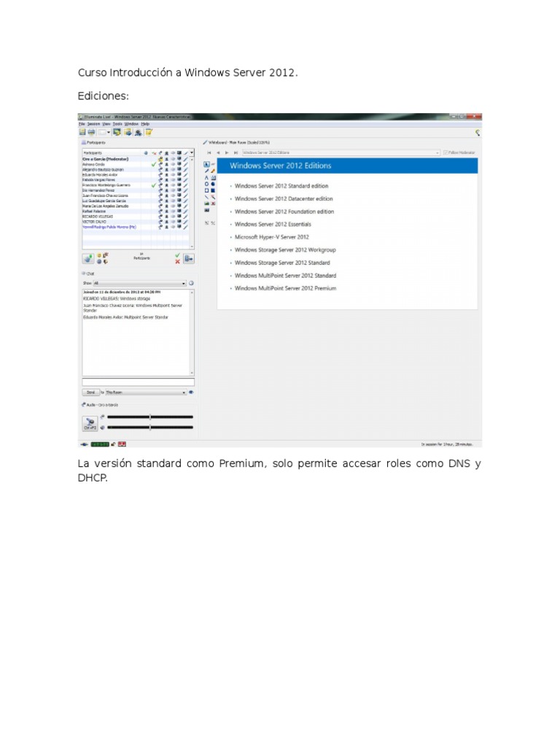Click 'Windows Server 2012 Datacenter edition' text
560x747 pixels.
(284, 198)
